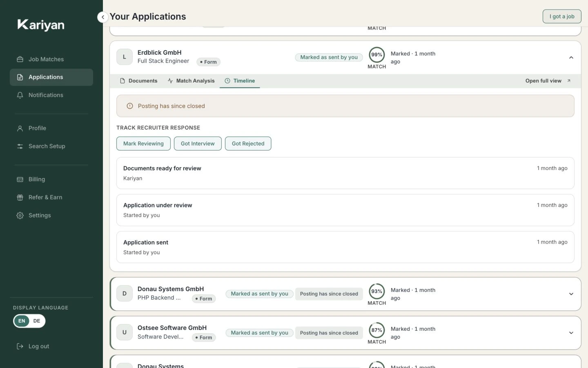Click the Kariyan logo
Viewport: 588px width, 368px height.
point(41,25)
